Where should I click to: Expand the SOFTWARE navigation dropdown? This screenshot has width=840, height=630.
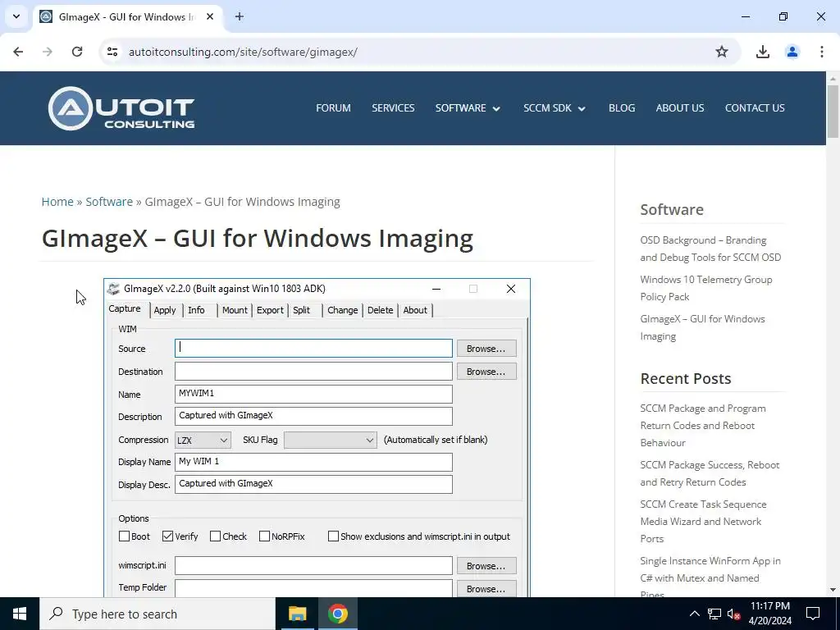468,107
